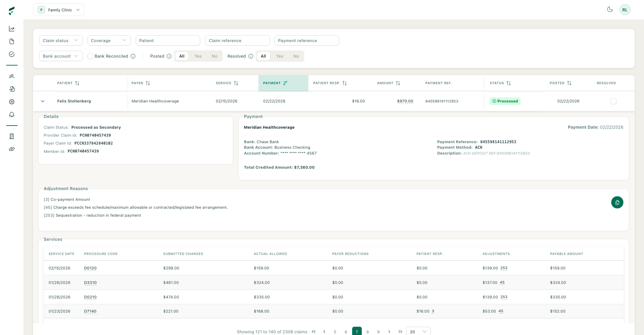Open settings via the gear icon
The width and height of the screenshot is (644, 335).
point(11,101)
